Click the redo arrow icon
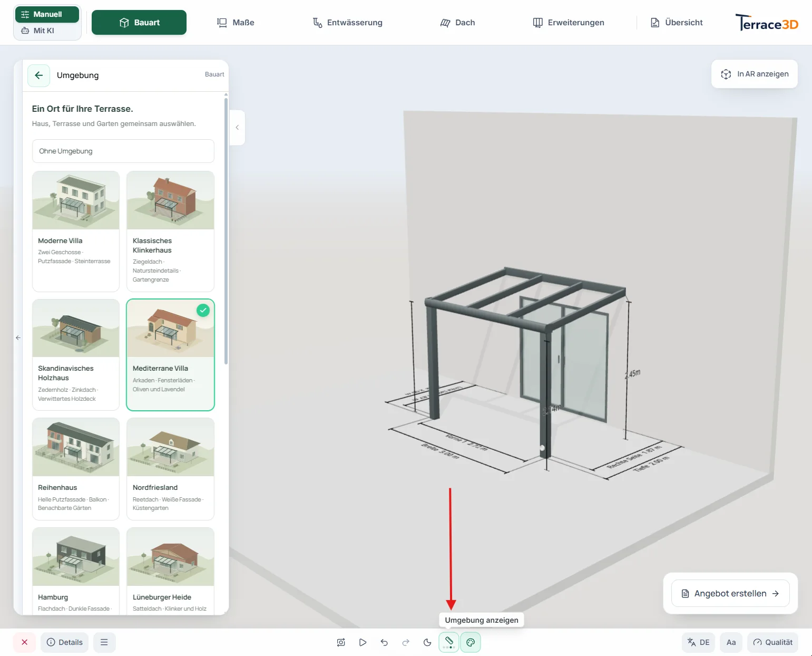Viewport: 812px width, 656px height. 406,642
